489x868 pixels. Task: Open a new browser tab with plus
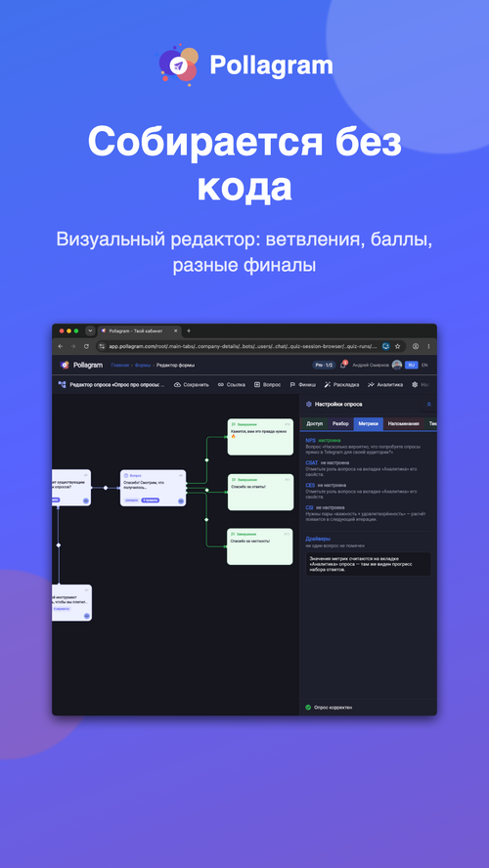(x=189, y=331)
